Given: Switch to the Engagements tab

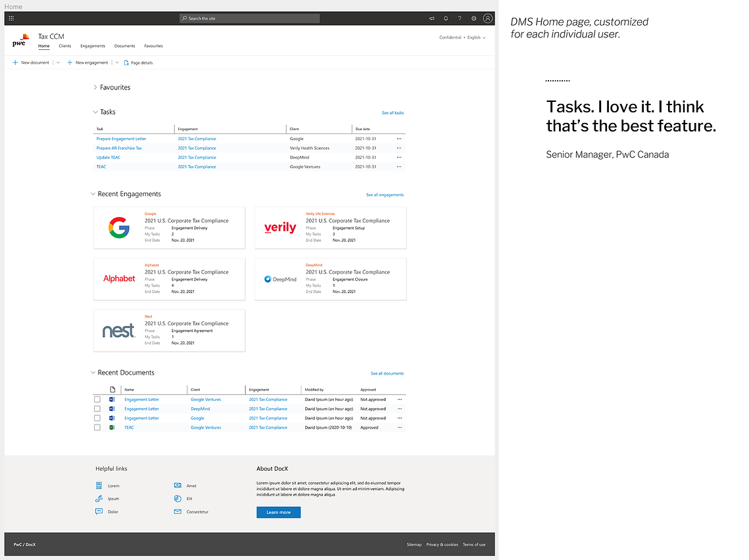Looking at the screenshot, I should 93,46.
